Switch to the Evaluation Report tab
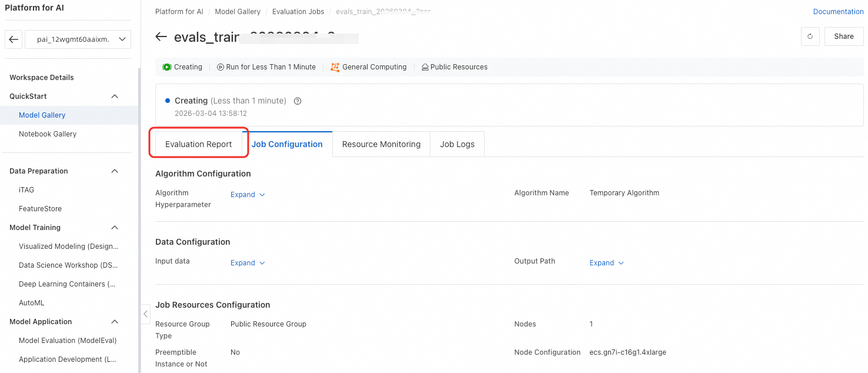Viewport: 868px width, 373px height. pos(199,144)
